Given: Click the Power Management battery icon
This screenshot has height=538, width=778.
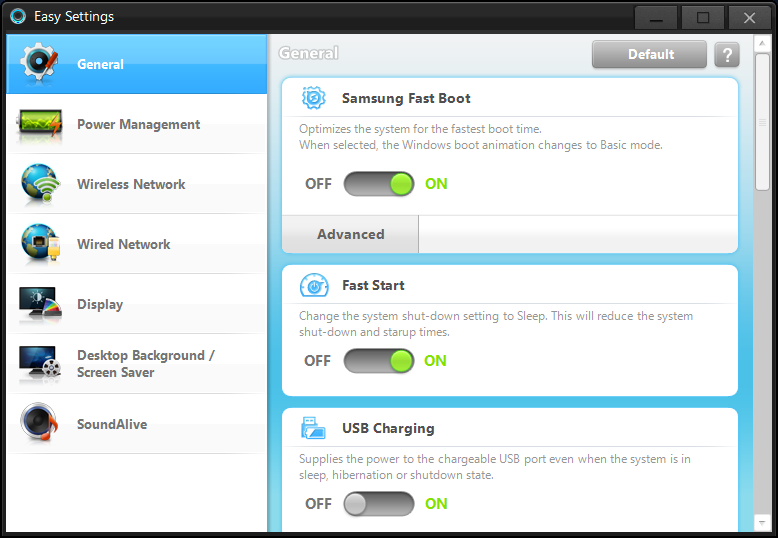Looking at the screenshot, I should (40, 124).
